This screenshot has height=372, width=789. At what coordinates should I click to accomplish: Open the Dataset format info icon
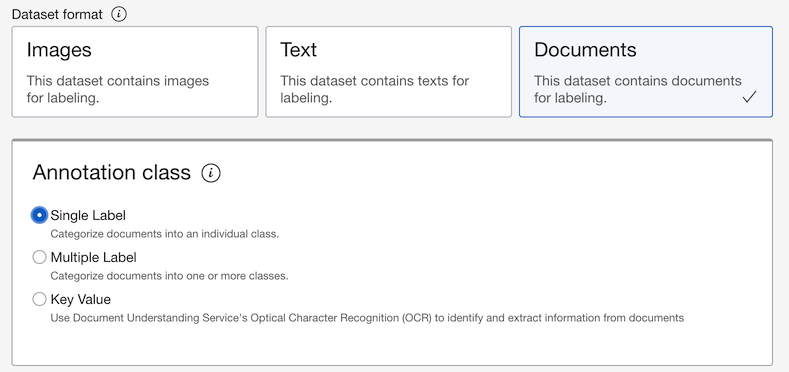coord(119,14)
